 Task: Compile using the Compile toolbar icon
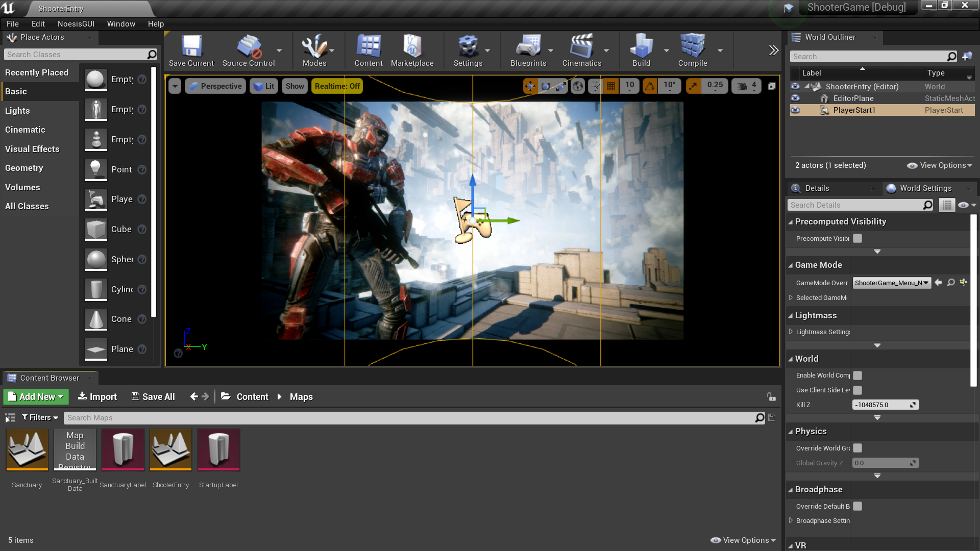pos(692,50)
